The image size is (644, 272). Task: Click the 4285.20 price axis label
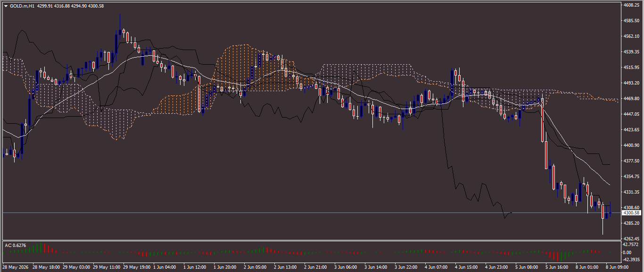pyautogui.click(x=630, y=223)
